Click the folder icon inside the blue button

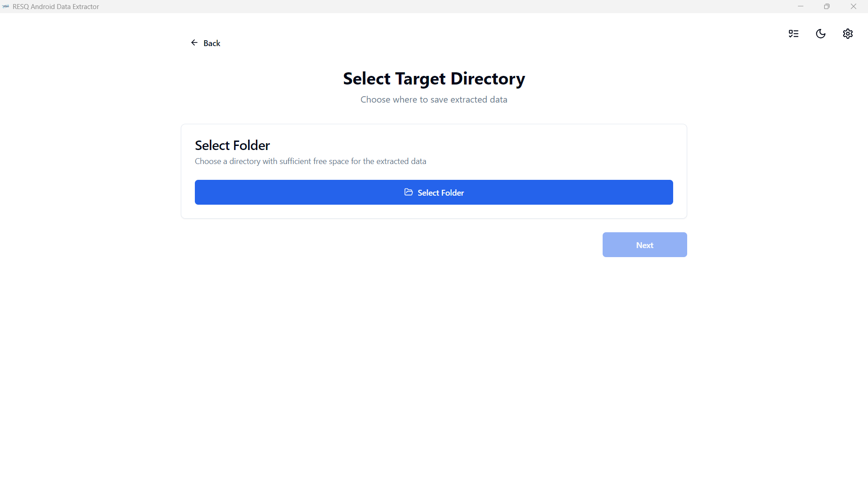click(x=408, y=192)
